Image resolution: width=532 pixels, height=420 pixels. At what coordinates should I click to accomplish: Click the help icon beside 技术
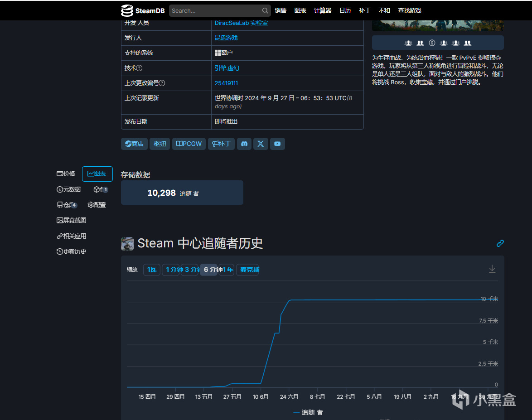[140, 68]
